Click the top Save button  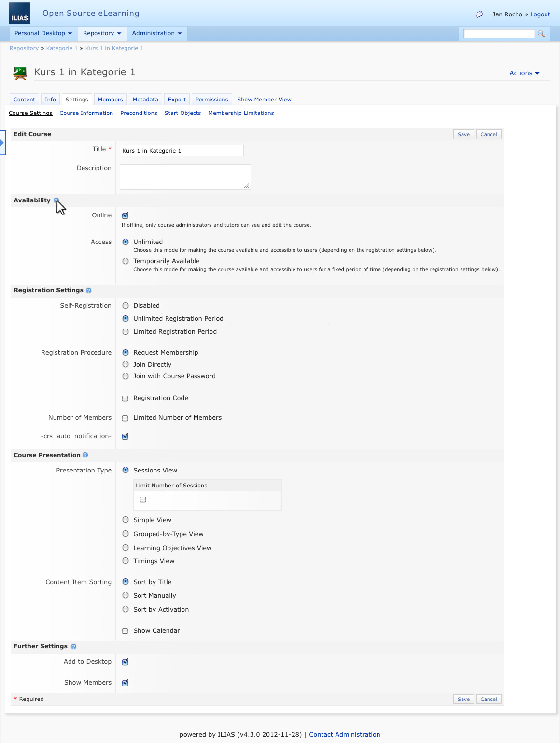tap(463, 134)
